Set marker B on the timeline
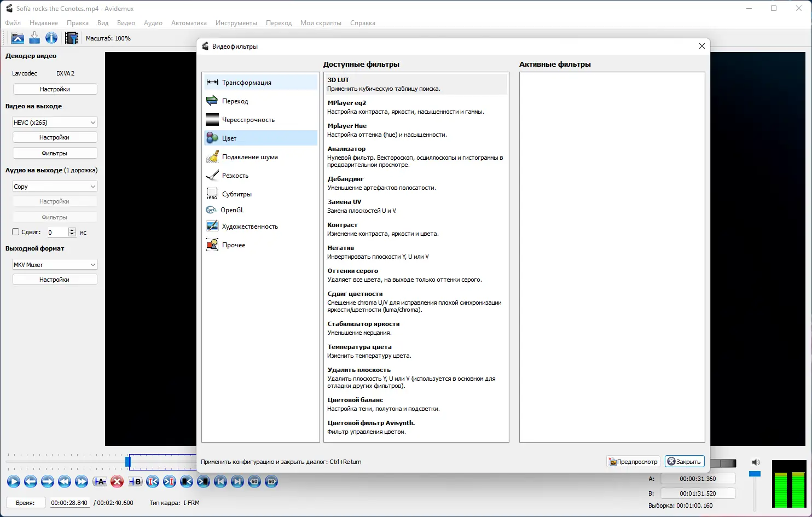The image size is (812, 517). pos(135,482)
